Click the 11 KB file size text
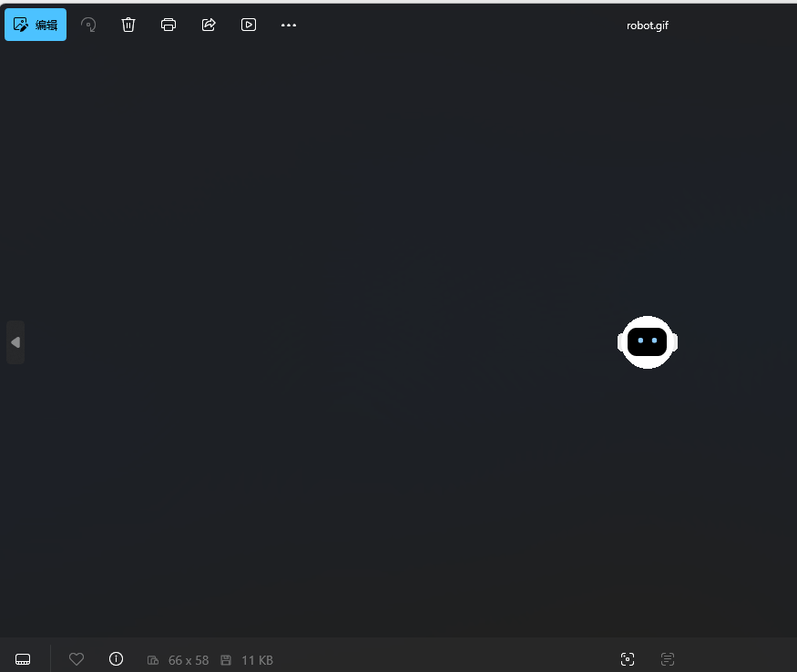Image resolution: width=797 pixels, height=672 pixels. coord(257,660)
